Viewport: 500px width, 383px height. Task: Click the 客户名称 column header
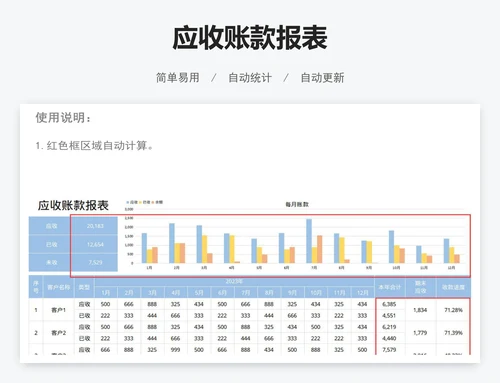(x=59, y=287)
